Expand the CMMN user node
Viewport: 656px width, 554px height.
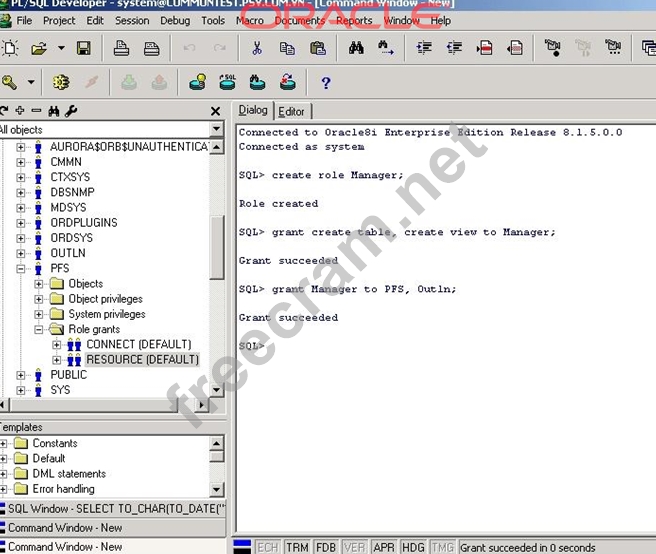tap(20, 162)
